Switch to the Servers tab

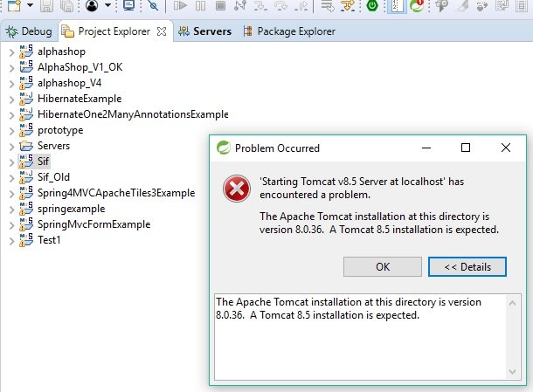tap(205, 31)
